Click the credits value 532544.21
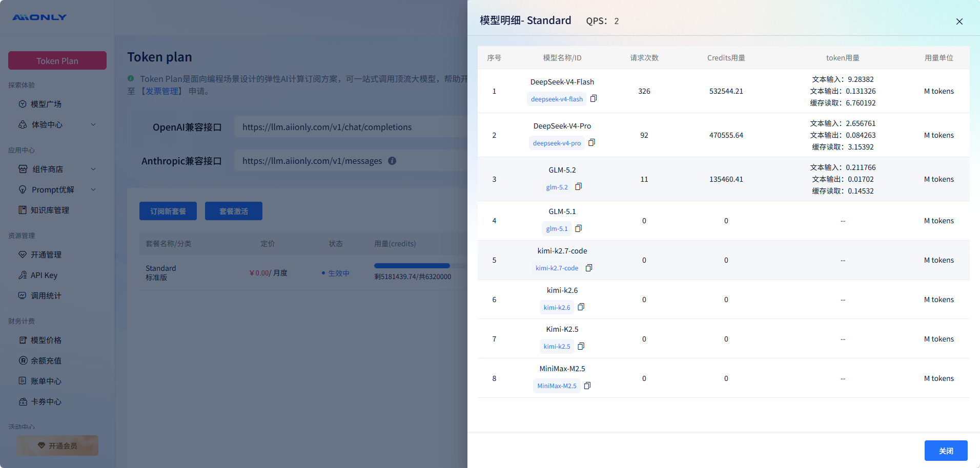This screenshot has height=468, width=980. click(x=726, y=91)
